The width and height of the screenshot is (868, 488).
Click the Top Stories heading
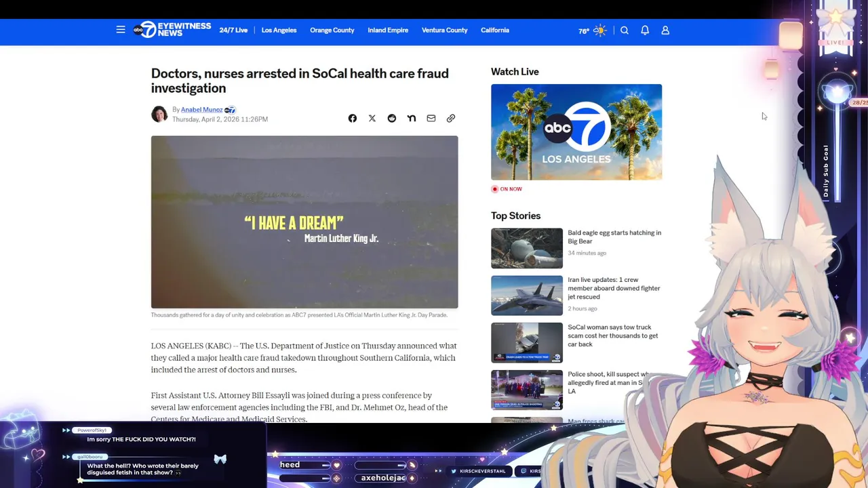[515, 216]
